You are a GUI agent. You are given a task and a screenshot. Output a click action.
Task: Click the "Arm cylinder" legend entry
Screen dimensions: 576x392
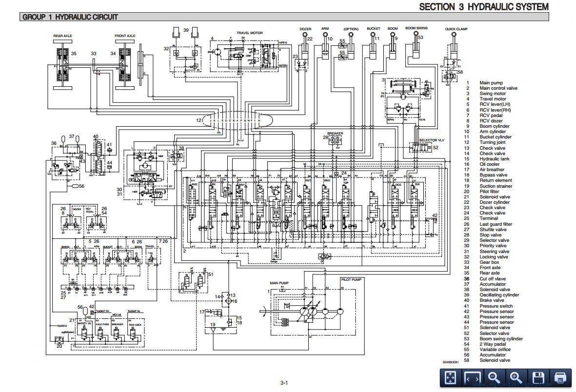[x=493, y=132]
